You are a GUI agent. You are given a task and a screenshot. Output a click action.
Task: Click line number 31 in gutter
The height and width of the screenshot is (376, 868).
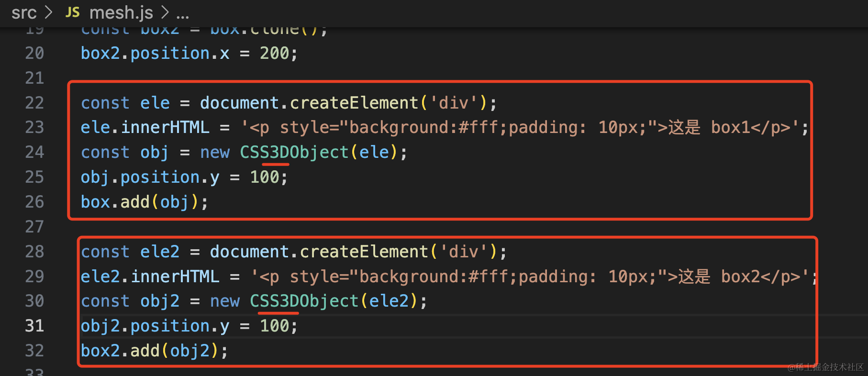coord(34,326)
